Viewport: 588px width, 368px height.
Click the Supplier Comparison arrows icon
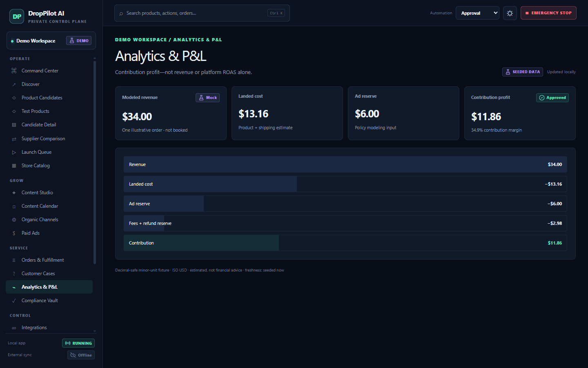[x=14, y=139]
